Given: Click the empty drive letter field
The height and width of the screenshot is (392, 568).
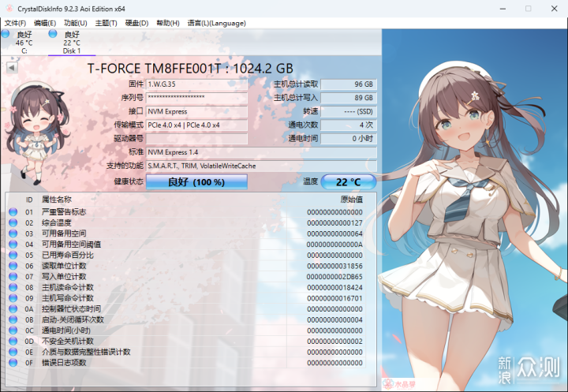Looking at the screenshot, I should [x=196, y=139].
